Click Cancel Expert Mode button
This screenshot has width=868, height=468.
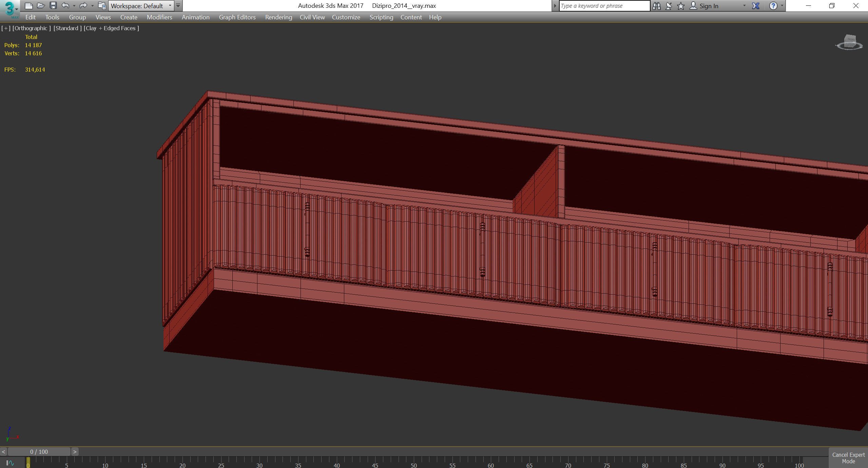(848, 458)
